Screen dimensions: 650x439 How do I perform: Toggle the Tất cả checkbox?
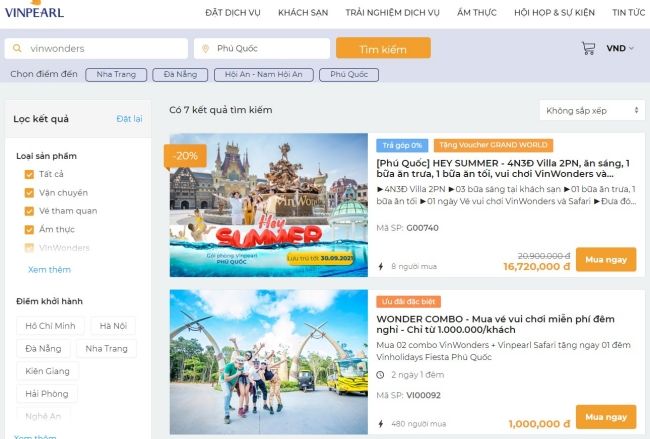29,174
